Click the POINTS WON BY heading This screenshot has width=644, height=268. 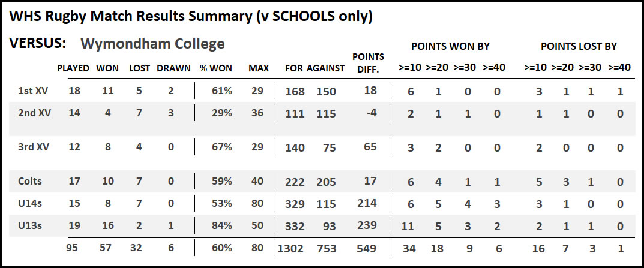pos(450,46)
